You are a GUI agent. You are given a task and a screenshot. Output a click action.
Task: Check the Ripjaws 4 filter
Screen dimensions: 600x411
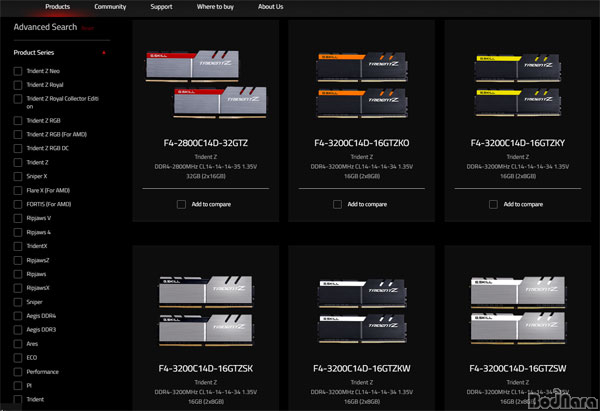18,232
